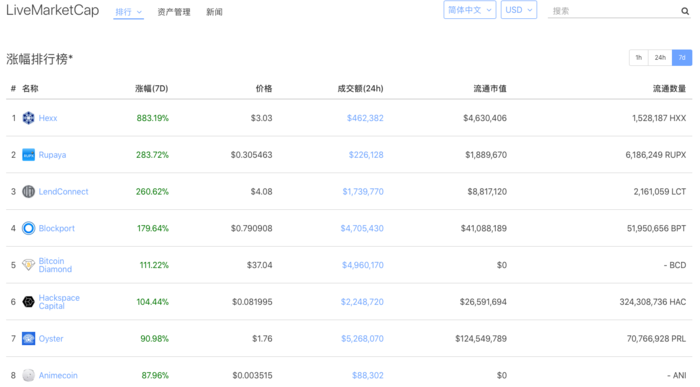Click the 1,528,187 HXX supply value

659,118
